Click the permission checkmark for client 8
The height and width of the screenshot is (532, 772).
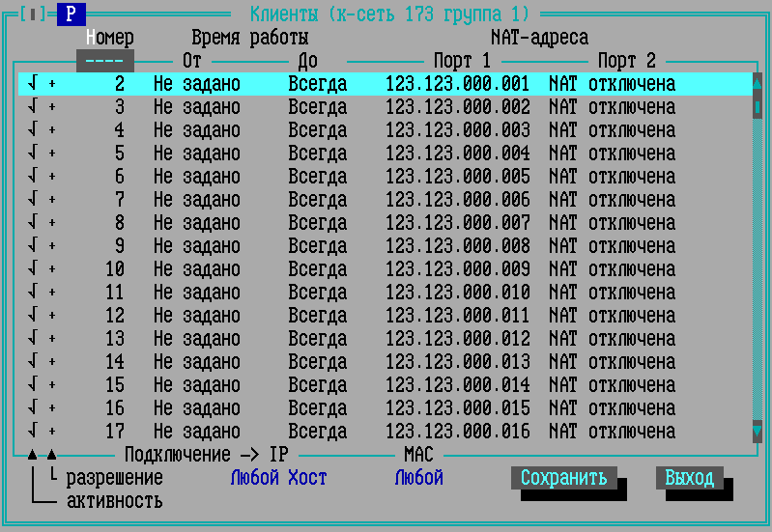[33, 223]
